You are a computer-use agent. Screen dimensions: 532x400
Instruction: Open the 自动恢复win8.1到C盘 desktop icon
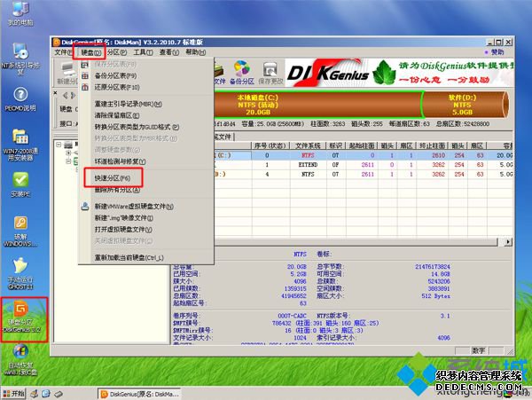click(x=20, y=359)
